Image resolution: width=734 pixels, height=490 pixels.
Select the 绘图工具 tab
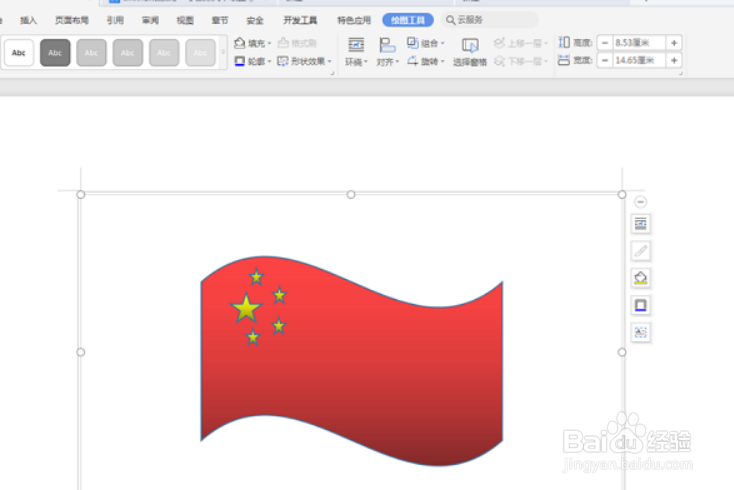[408, 20]
